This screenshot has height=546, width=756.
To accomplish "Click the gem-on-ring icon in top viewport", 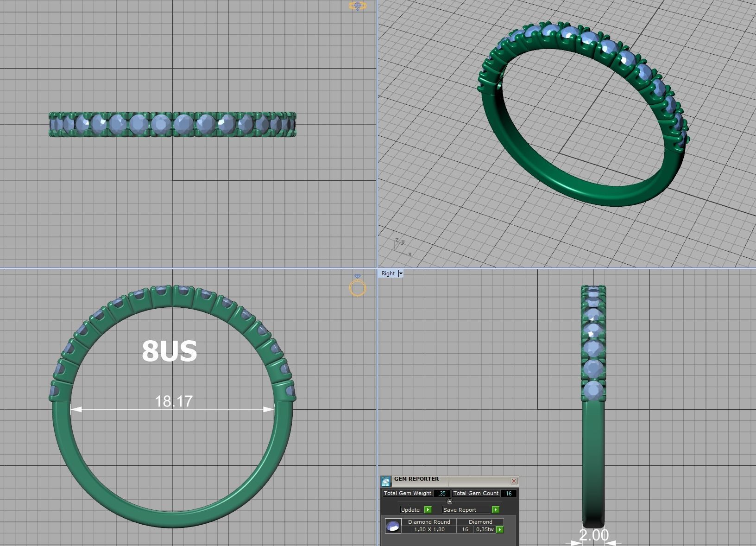I will (x=358, y=6).
